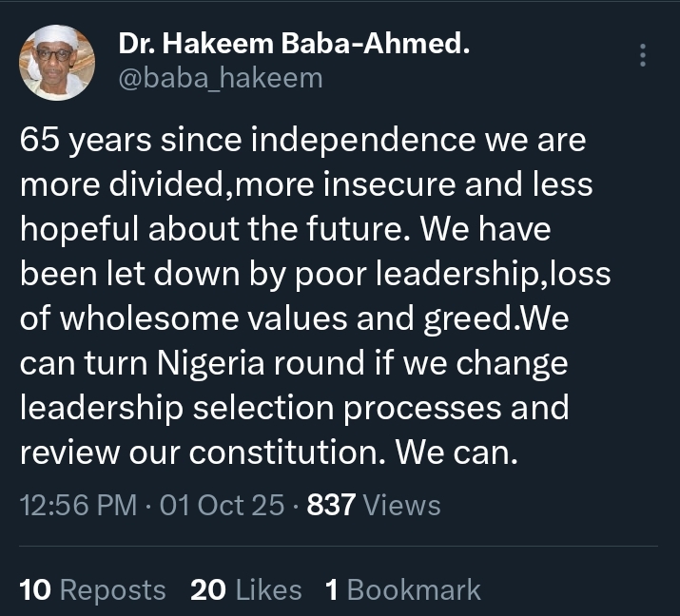
Task: Click the 837 view count number
Action: click(331, 505)
